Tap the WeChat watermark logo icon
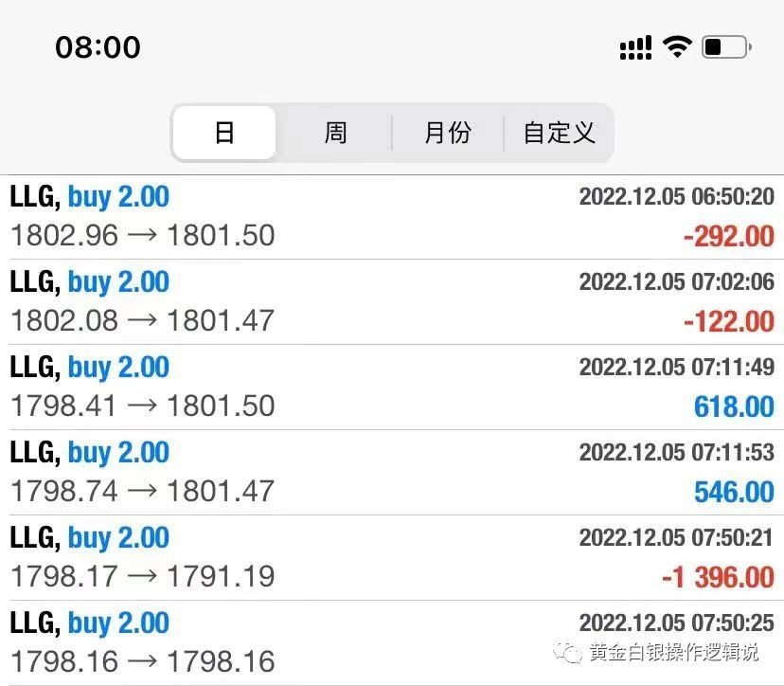 click(569, 652)
